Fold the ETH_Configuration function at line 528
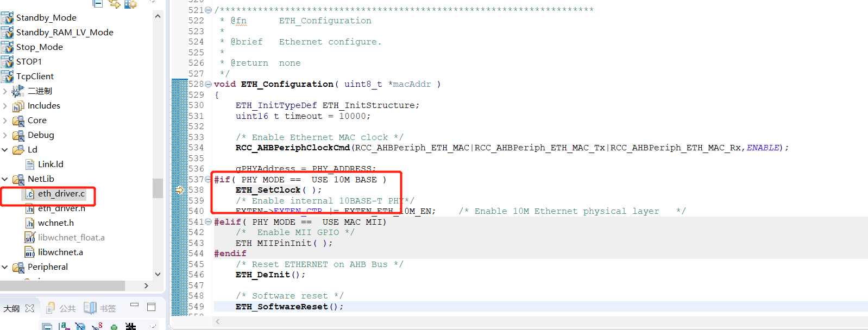 (x=208, y=84)
